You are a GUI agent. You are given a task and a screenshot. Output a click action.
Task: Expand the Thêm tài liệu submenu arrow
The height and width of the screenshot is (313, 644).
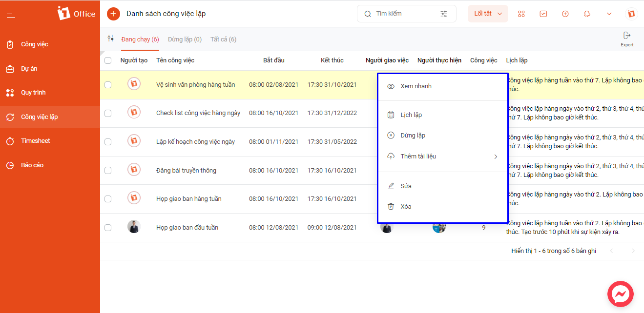496,156
